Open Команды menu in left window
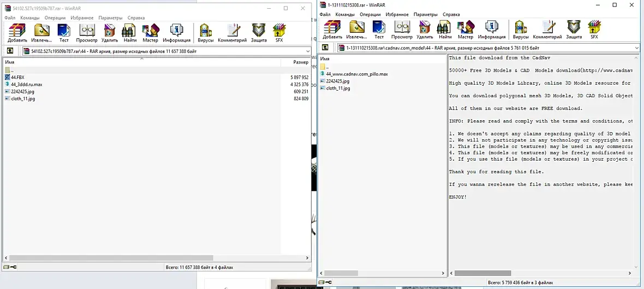The width and height of the screenshot is (644, 289). pos(30,17)
